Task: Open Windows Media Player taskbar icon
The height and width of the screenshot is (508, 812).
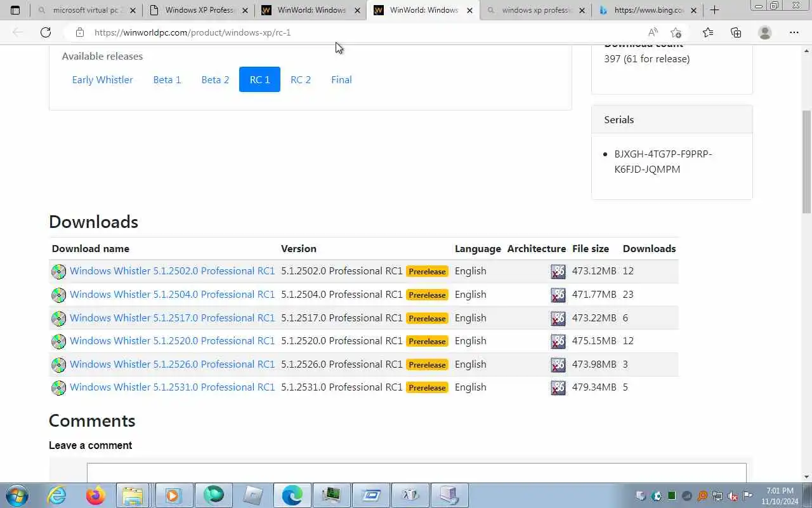Action: point(173,495)
